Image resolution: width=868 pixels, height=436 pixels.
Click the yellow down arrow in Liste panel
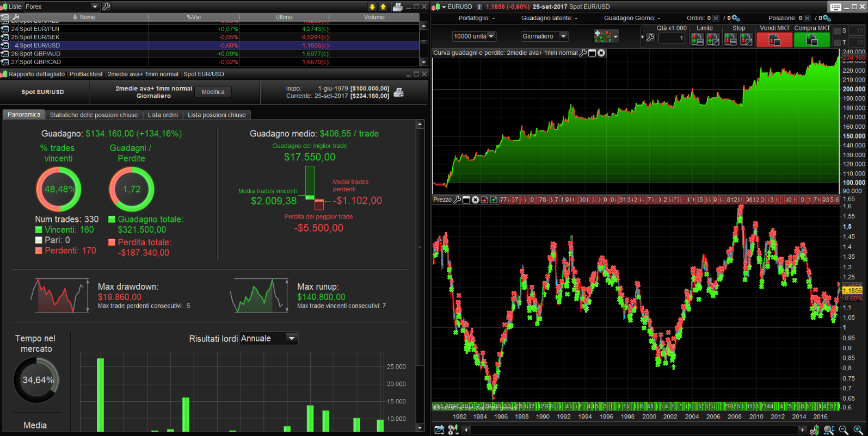coord(372,7)
